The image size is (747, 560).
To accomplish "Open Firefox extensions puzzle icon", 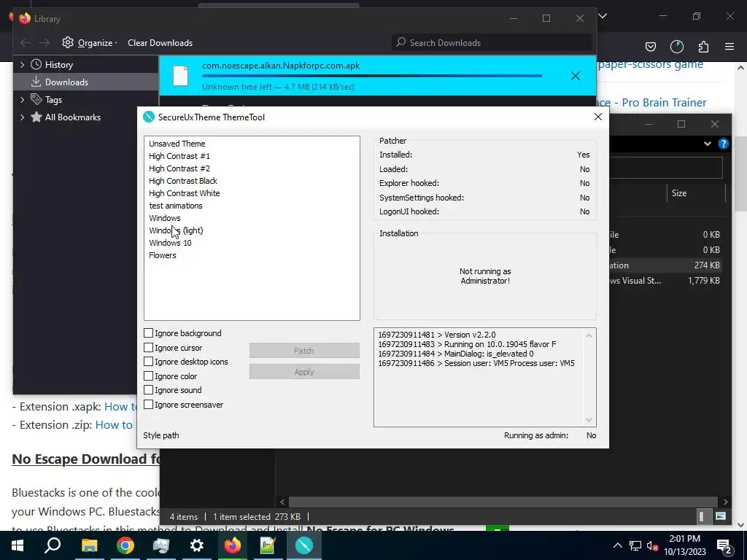I will 703,47.
